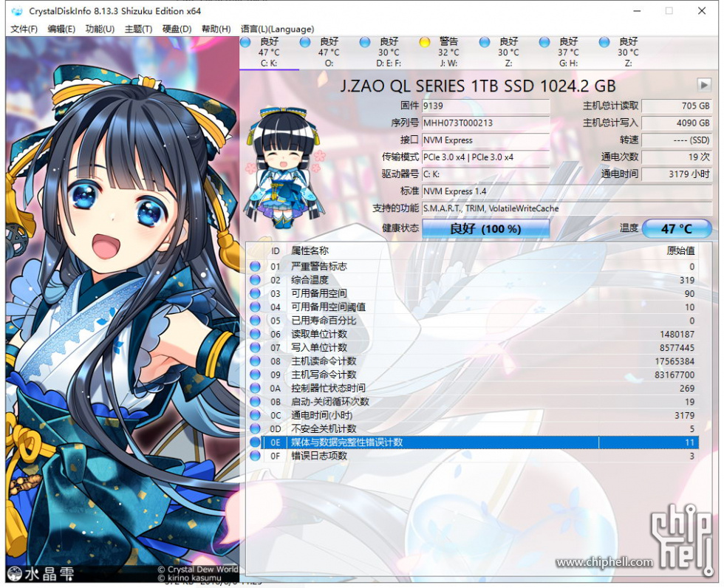The image size is (724, 588).
Task: Select the 综合温度 attribute row
Action: coord(472,280)
